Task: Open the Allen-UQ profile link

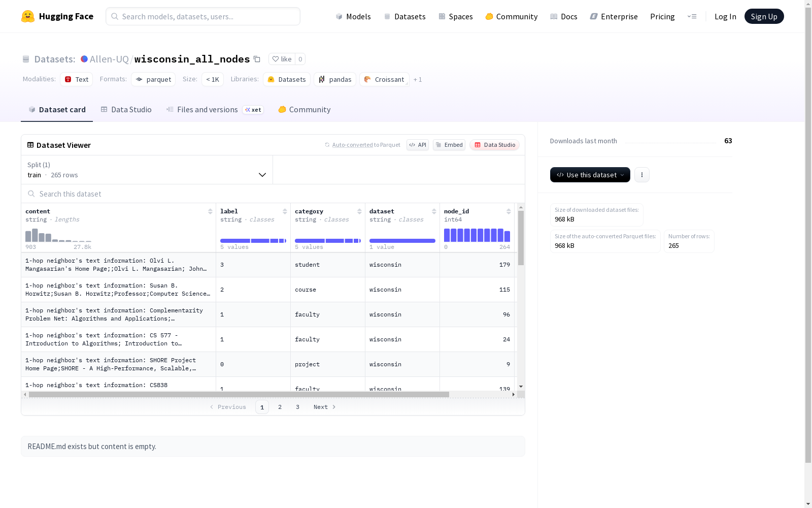Action: [109, 59]
